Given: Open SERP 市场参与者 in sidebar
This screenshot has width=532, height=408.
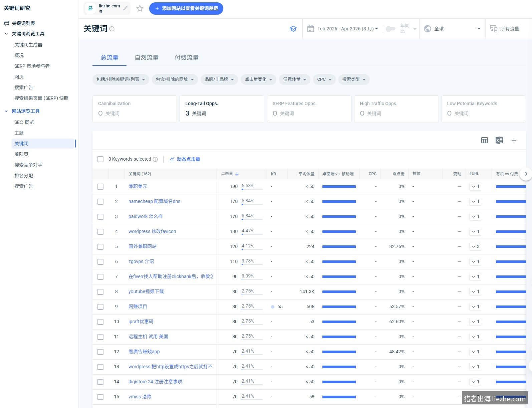Looking at the screenshot, I should 32,66.
